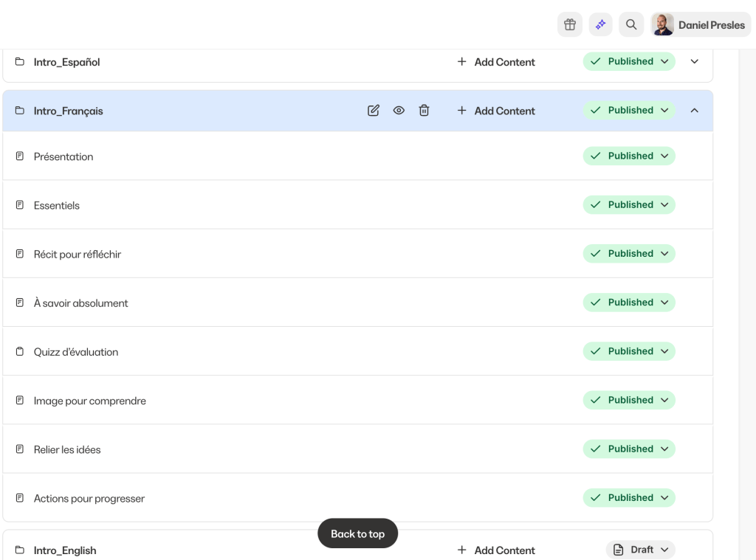
Task: Click the Intro_Español folder icon
Action: coord(20,62)
